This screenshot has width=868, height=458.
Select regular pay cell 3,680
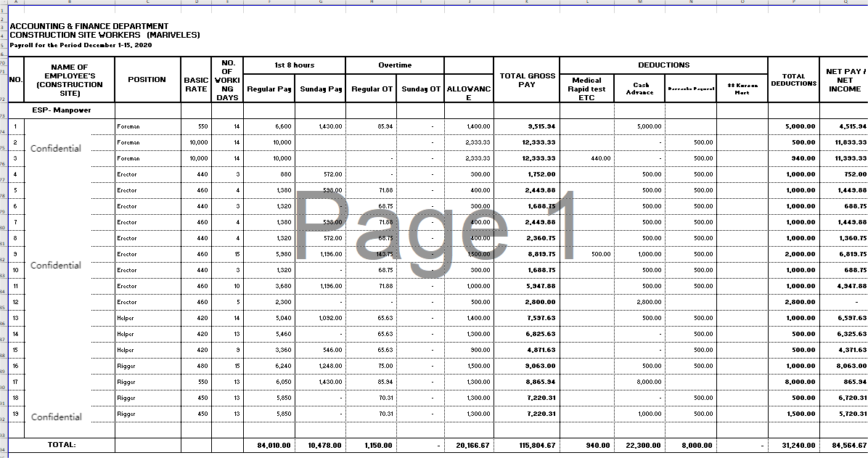click(x=283, y=286)
